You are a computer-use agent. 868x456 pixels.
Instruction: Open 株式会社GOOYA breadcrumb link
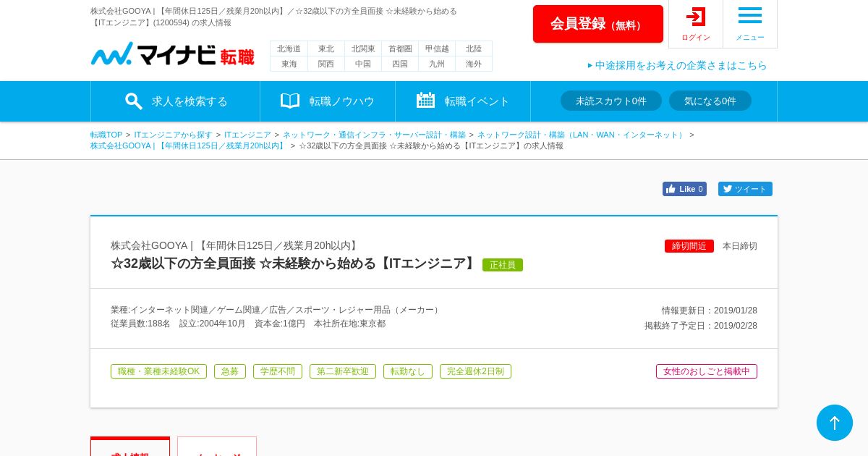pos(188,145)
